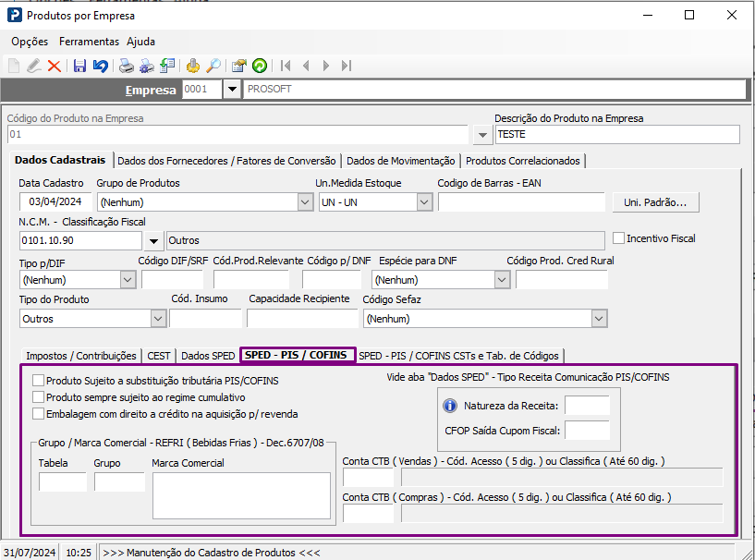755x560 pixels.
Task: Open Código do Produto dropdown arrow
Action: pyautogui.click(x=482, y=135)
